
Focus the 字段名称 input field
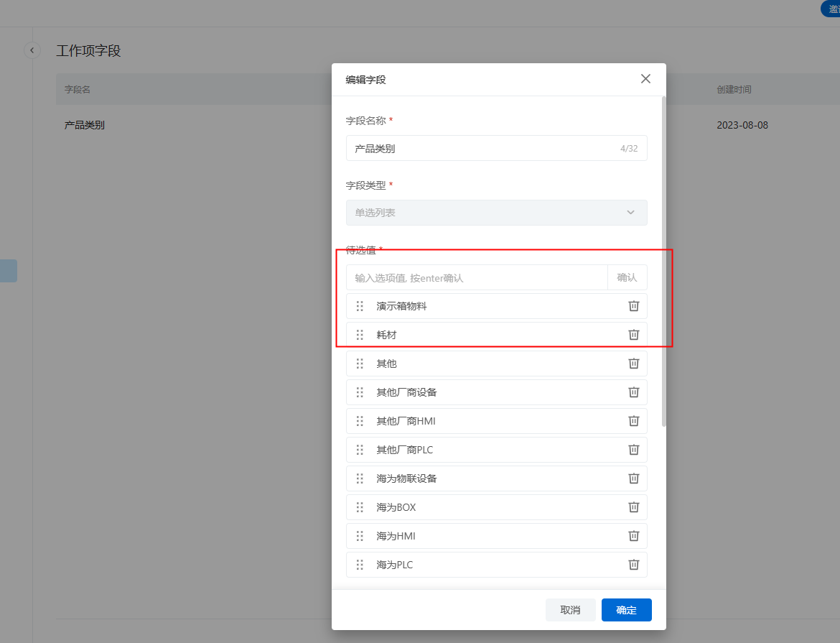497,148
